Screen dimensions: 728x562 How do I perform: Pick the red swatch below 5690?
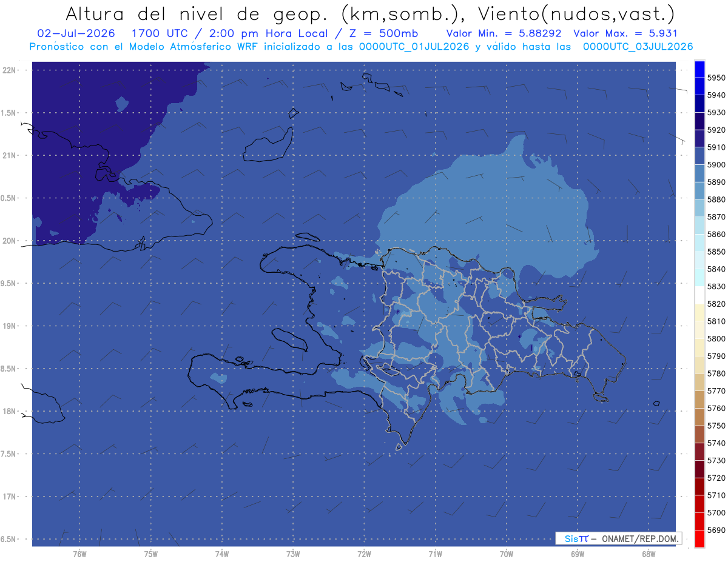pyautogui.click(x=699, y=538)
